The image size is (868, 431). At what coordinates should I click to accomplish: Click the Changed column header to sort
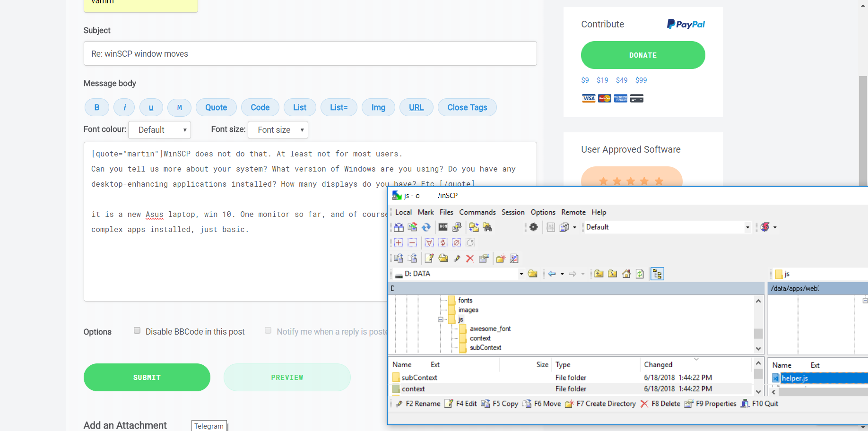pos(658,365)
